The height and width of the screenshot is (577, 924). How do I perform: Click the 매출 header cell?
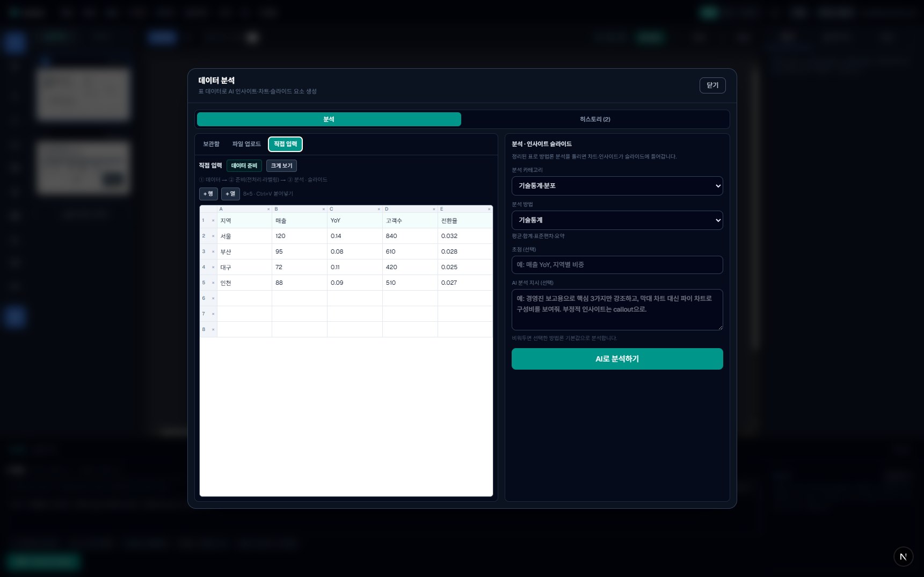tap(300, 221)
